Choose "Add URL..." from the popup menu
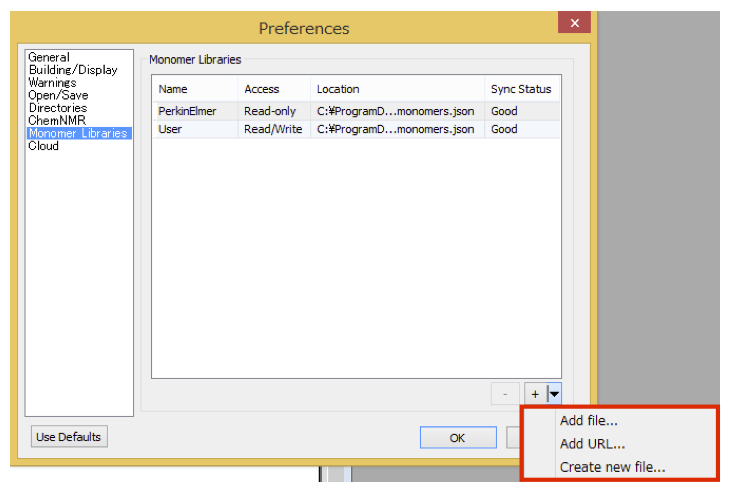The image size is (730, 490). click(x=592, y=444)
